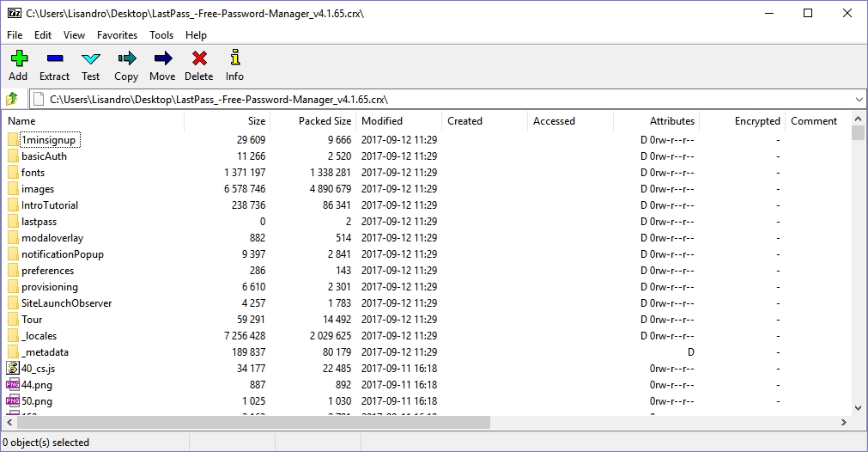Click the Add toolbar icon
Viewport: 868px width, 452px height.
click(19, 58)
